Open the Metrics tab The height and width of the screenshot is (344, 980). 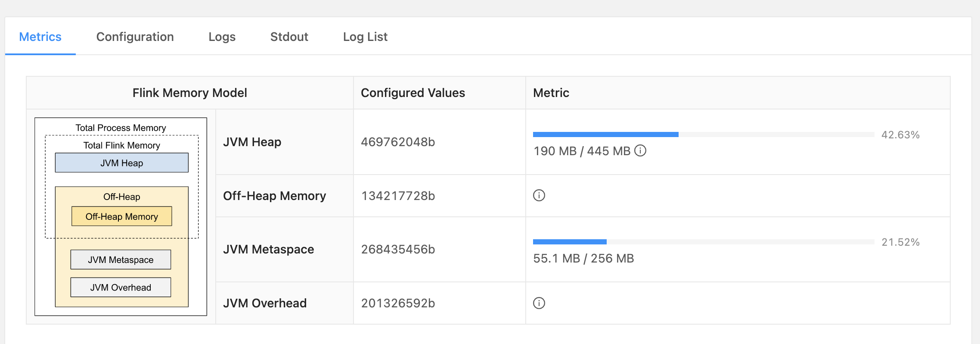coord(40,37)
